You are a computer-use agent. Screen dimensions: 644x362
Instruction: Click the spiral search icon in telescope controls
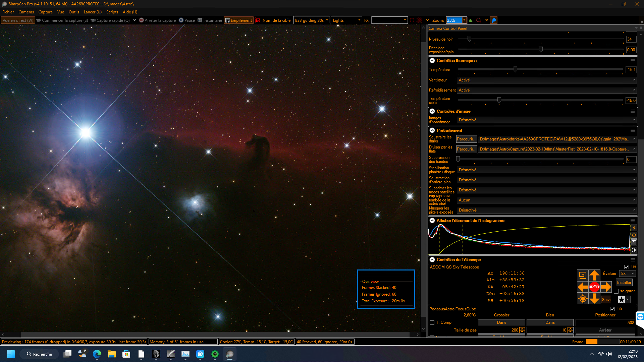coord(583,275)
